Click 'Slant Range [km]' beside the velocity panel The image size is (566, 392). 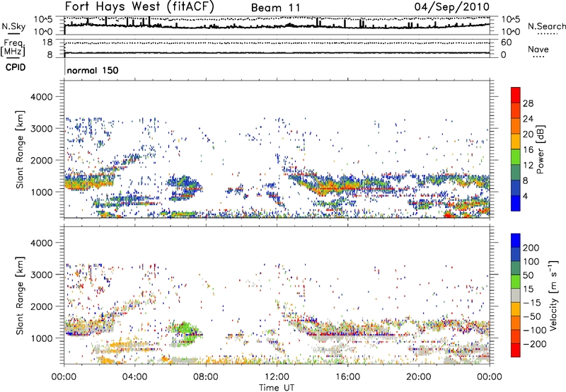20,296
